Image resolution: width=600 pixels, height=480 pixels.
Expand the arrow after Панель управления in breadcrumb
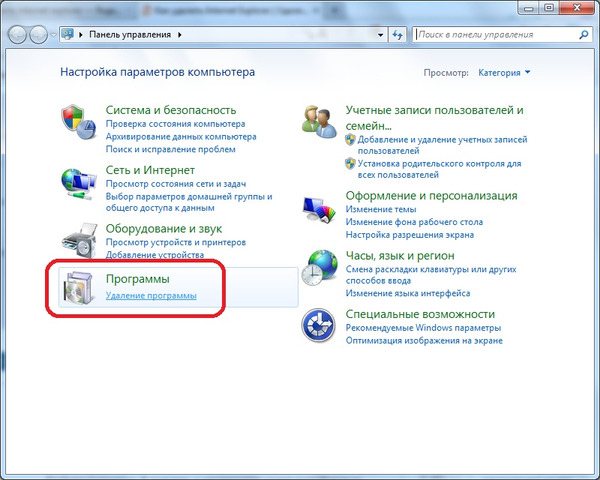179,35
